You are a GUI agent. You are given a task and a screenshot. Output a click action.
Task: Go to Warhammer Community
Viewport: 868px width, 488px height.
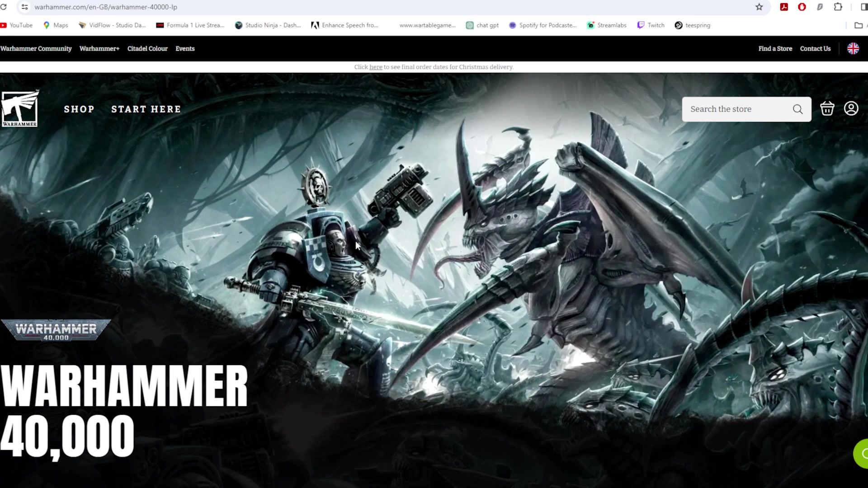pyautogui.click(x=36, y=48)
